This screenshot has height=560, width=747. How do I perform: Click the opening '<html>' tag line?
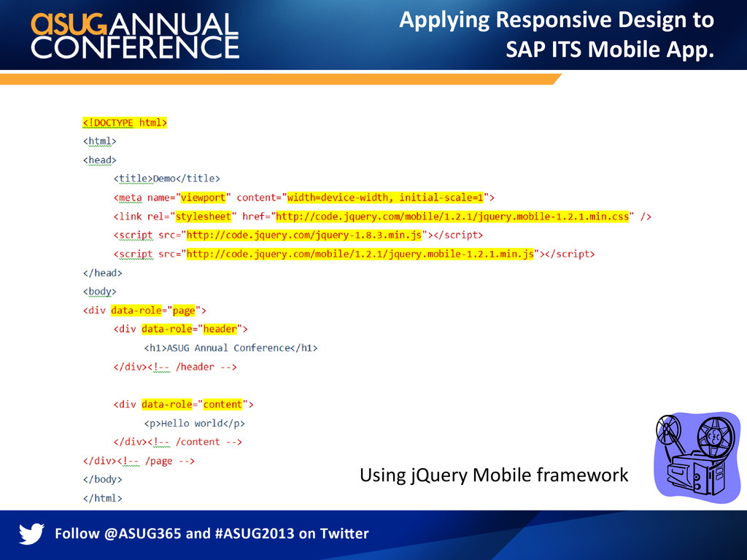click(99, 141)
